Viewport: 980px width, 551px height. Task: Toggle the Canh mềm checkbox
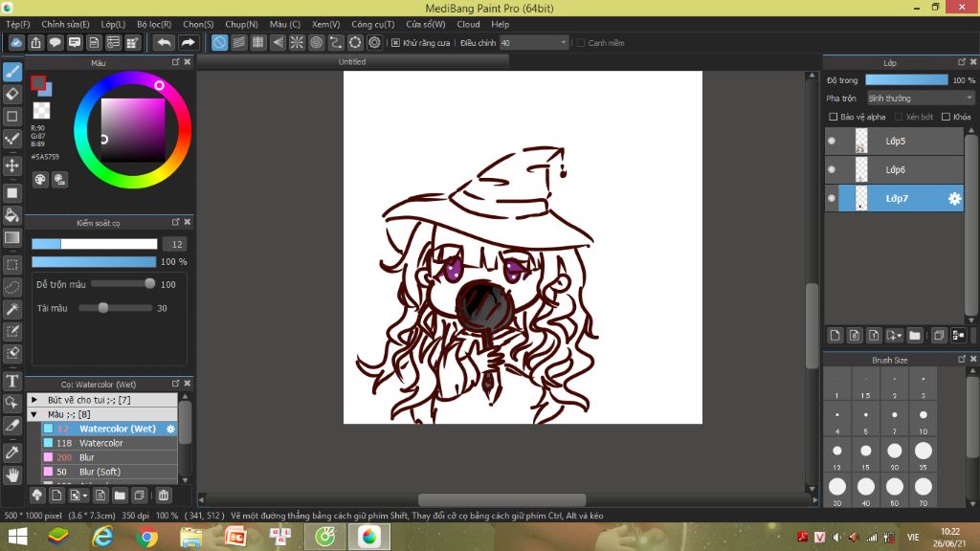click(581, 43)
